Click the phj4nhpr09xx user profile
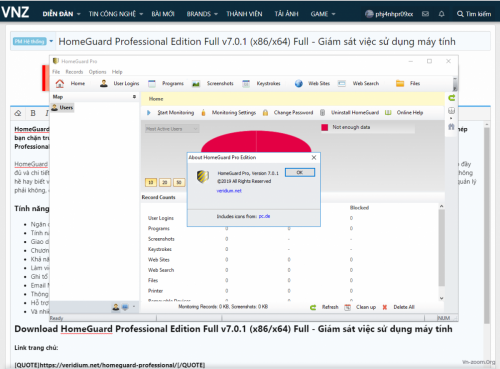Viewport: 500px width, 369px height. pyautogui.click(x=389, y=14)
